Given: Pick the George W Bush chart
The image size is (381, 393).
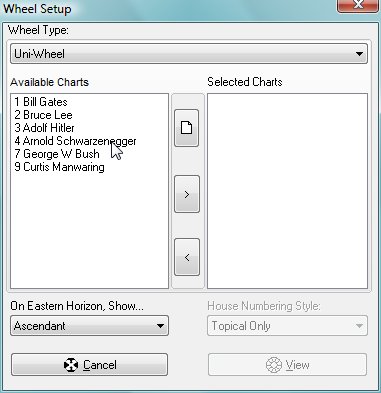Looking at the screenshot, I should tap(57, 154).
